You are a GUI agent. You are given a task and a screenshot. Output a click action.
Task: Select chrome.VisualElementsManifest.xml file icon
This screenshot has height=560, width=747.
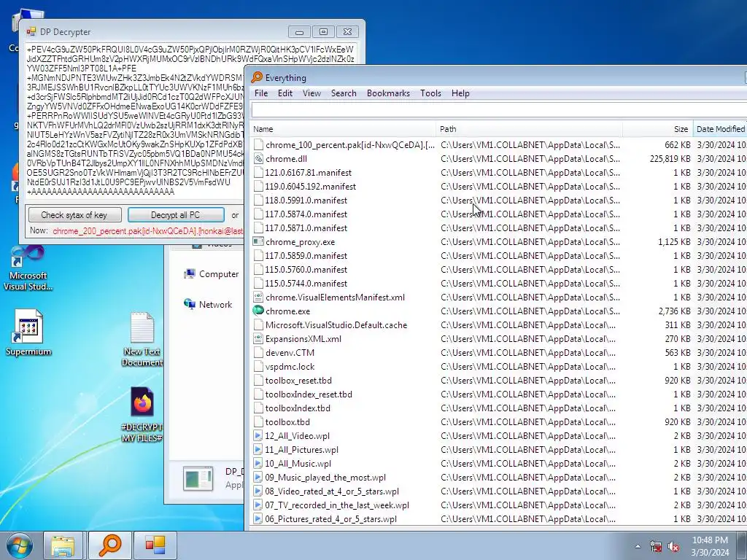[x=258, y=297]
